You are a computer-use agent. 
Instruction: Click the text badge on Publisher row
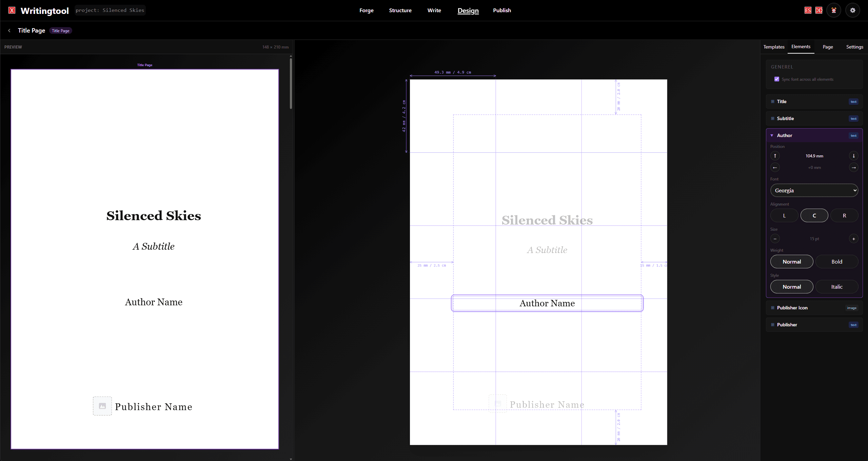point(853,325)
